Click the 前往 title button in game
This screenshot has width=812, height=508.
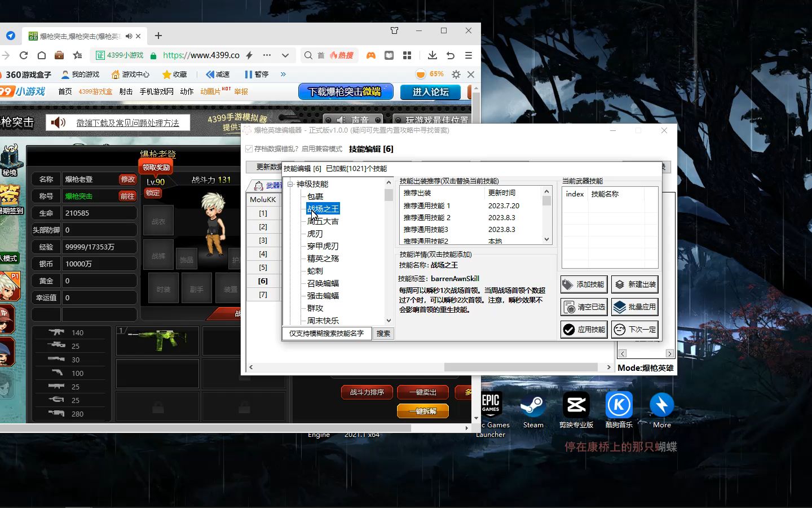pos(127,196)
